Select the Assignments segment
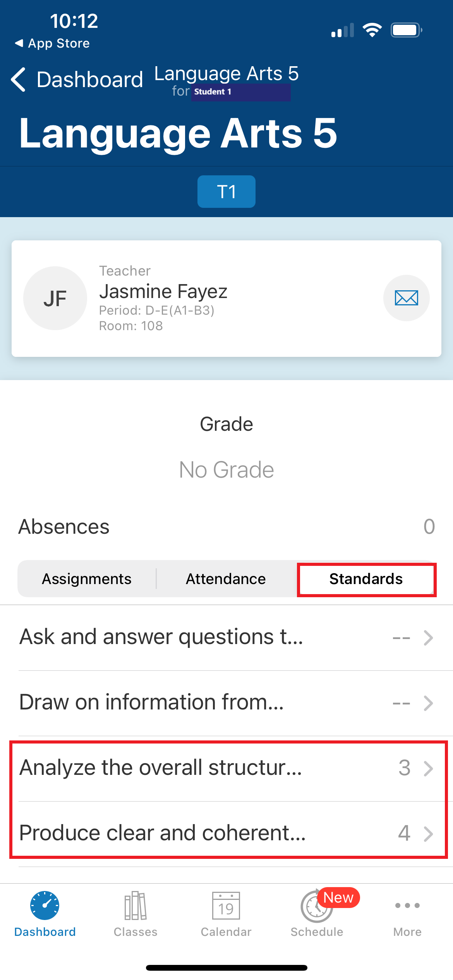 (87, 579)
